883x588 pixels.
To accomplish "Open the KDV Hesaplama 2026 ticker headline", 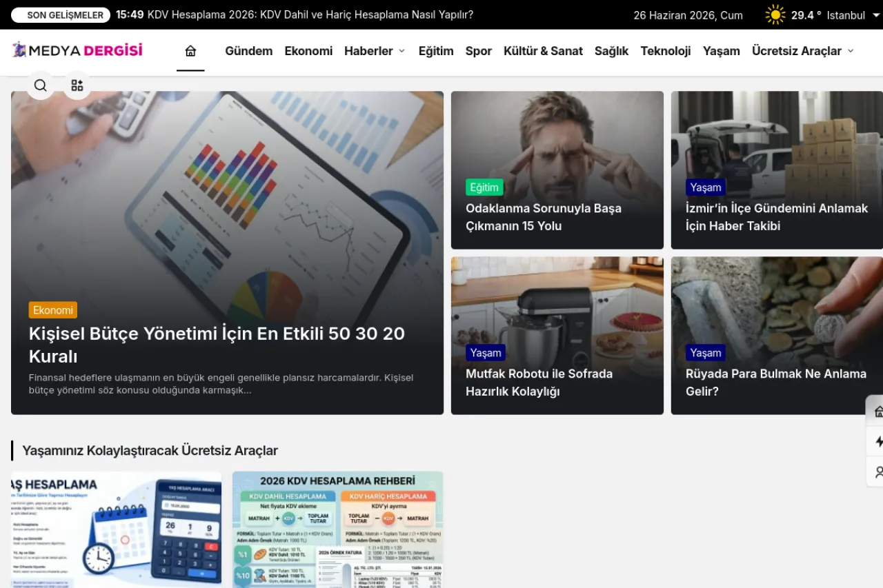I will (x=310, y=14).
